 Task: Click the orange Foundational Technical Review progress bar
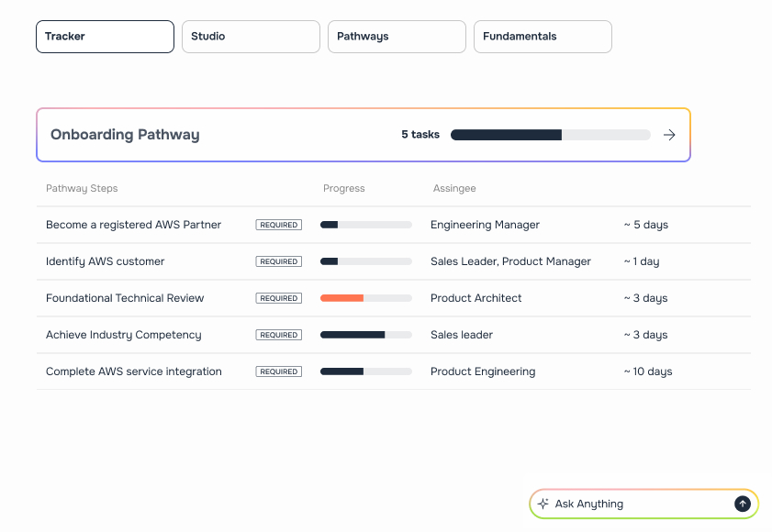[x=366, y=298]
